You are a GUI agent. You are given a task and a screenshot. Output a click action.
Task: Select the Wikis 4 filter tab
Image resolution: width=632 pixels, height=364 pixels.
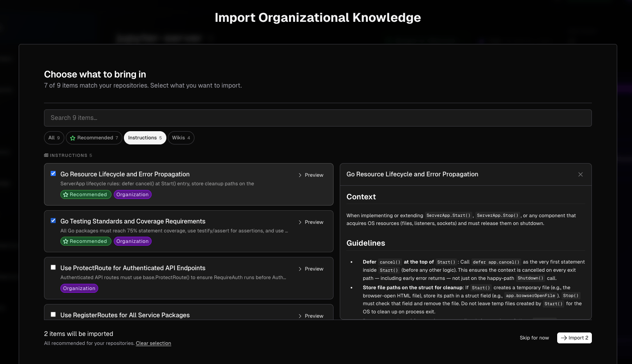181,138
